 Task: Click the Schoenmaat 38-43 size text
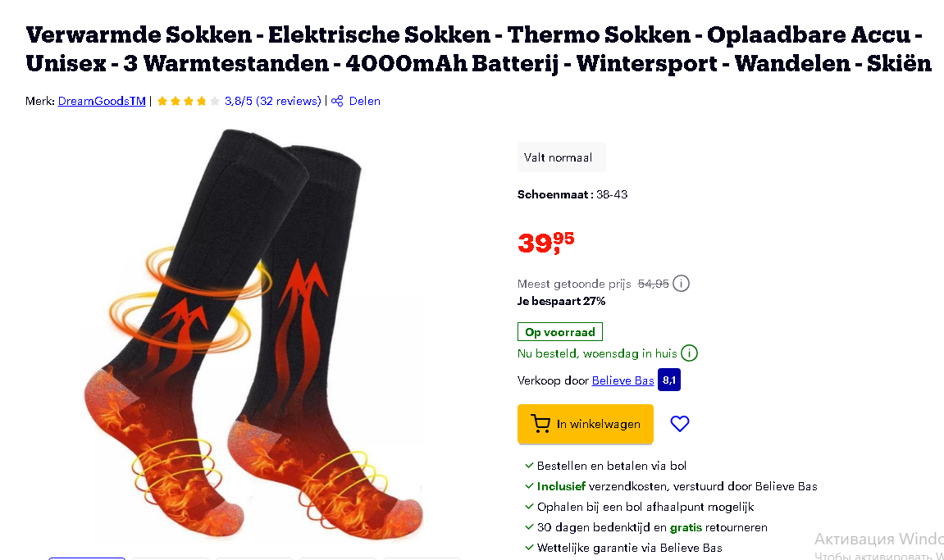(x=572, y=194)
